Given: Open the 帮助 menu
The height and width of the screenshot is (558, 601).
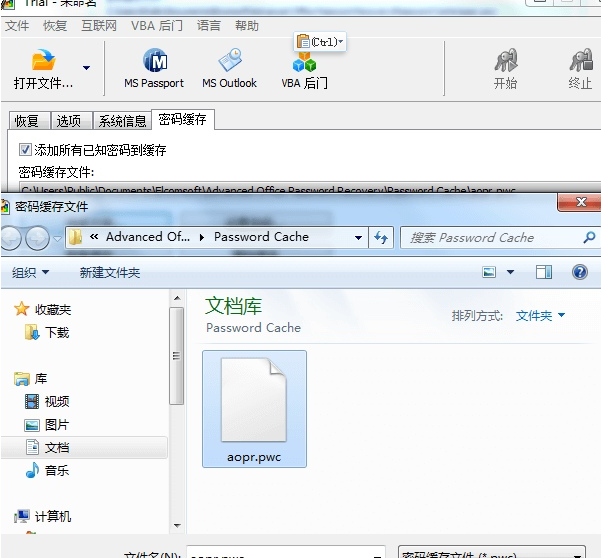Looking at the screenshot, I should 247,26.
